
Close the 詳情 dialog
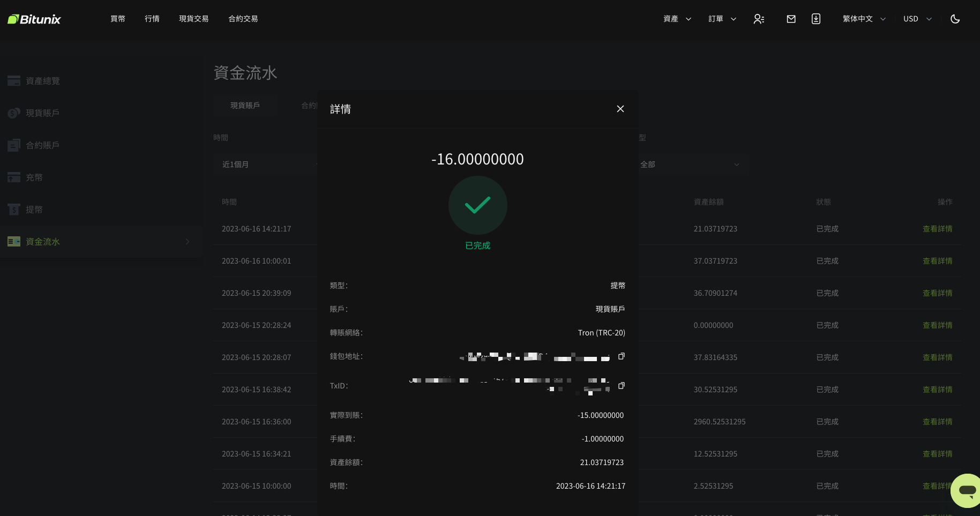pyautogui.click(x=620, y=109)
